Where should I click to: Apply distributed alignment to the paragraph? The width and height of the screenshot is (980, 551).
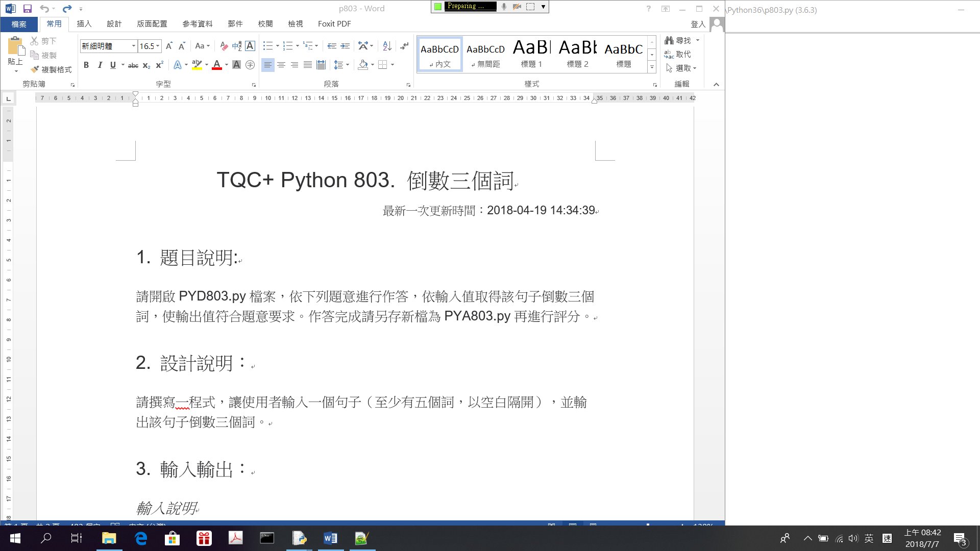[321, 65]
